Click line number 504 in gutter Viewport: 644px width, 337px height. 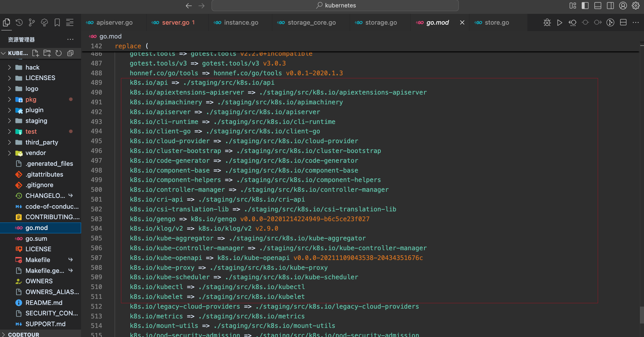[x=96, y=229]
